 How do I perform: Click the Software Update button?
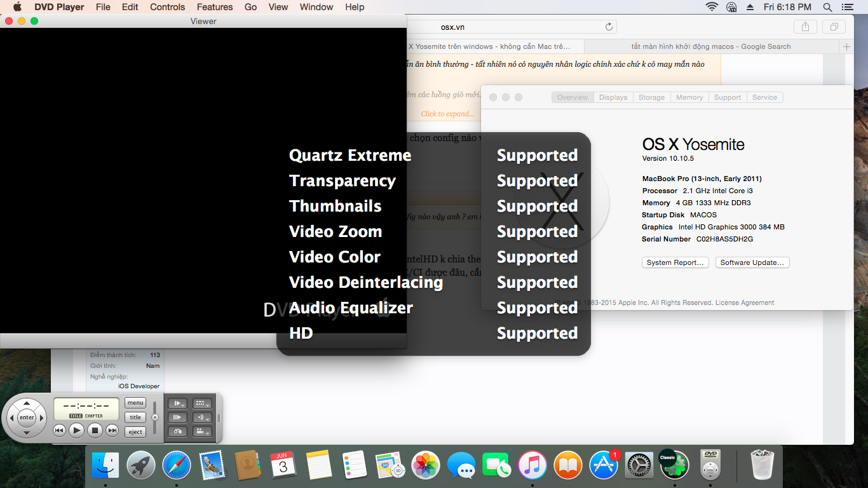pos(752,262)
